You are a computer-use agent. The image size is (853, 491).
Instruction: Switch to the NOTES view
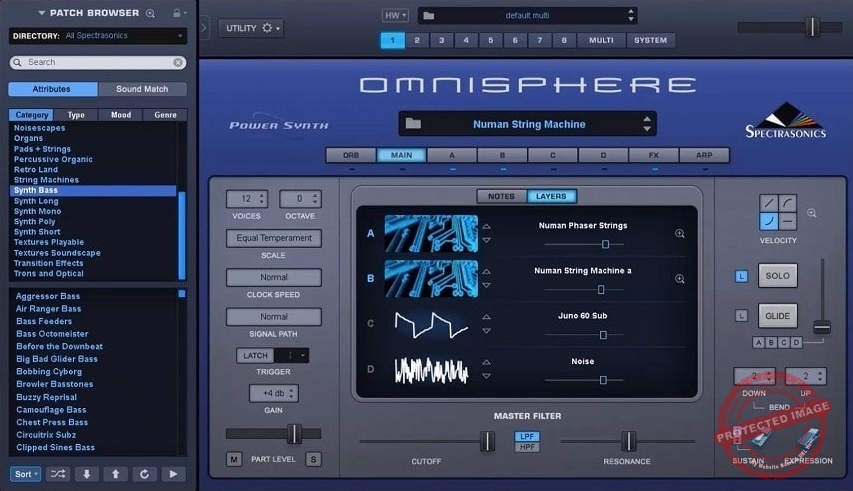coord(501,196)
